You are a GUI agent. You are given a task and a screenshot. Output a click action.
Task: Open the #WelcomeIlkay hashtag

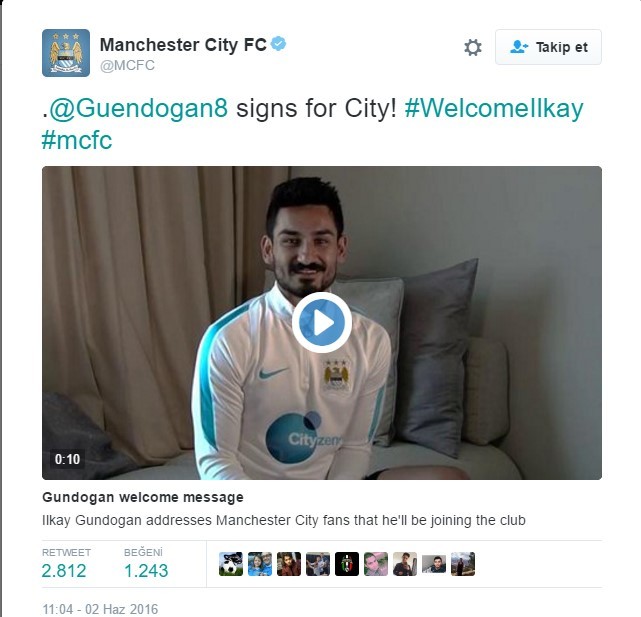494,108
